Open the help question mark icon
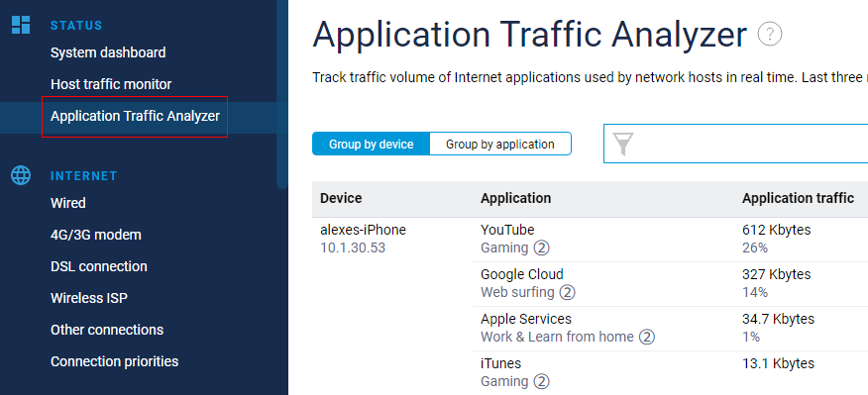The width and height of the screenshot is (868, 395). (x=770, y=35)
